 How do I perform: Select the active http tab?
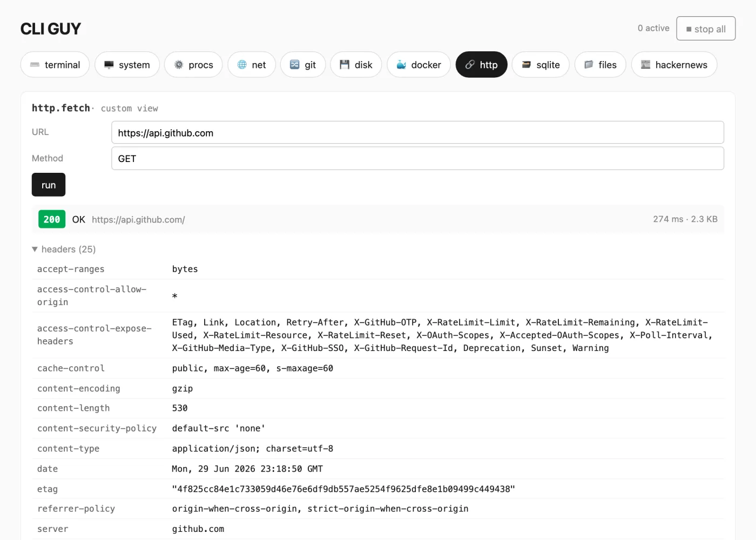click(482, 65)
